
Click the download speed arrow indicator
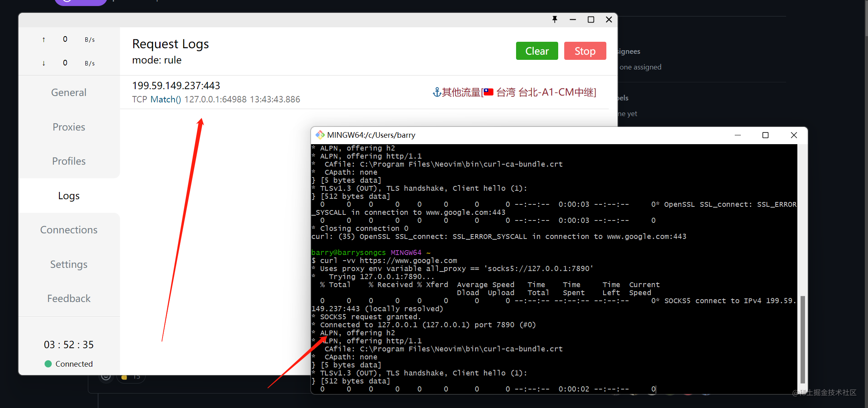44,63
